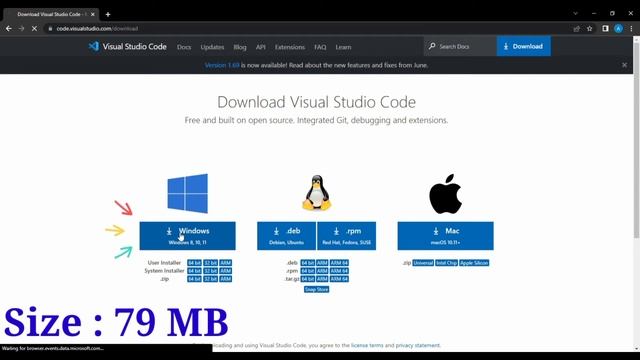This screenshot has height=360, width=640.
Task: Download the Windows installer
Action: pyautogui.click(x=187, y=236)
